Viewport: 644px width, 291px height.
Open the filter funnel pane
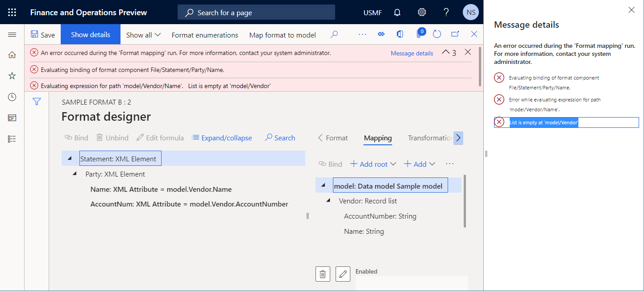coord(37,102)
